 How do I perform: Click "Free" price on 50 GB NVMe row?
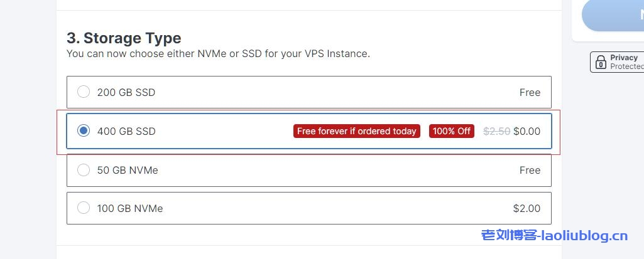coord(530,170)
